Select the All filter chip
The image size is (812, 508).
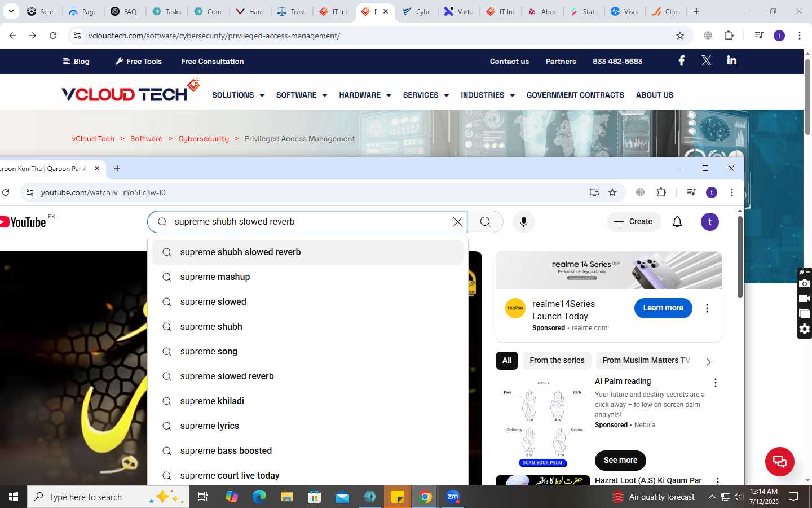(507, 360)
